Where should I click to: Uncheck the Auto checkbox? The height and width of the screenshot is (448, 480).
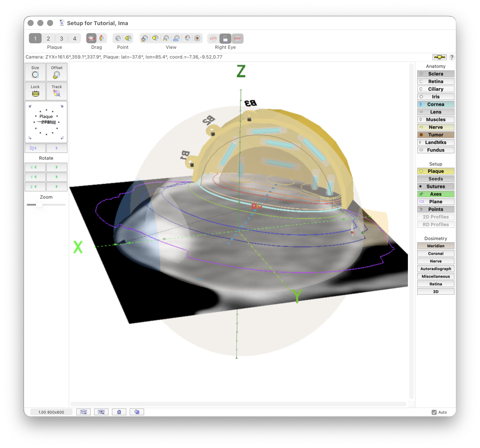coord(434,412)
